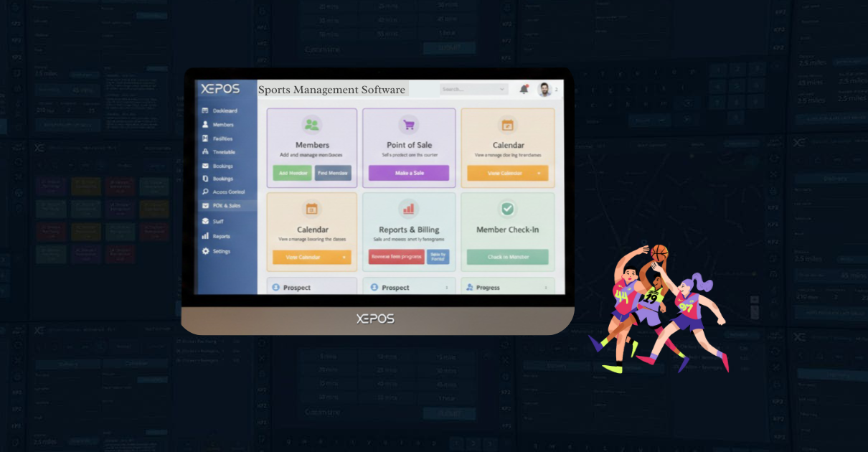
Task: Click the Progress card people icon
Action: tap(470, 287)
